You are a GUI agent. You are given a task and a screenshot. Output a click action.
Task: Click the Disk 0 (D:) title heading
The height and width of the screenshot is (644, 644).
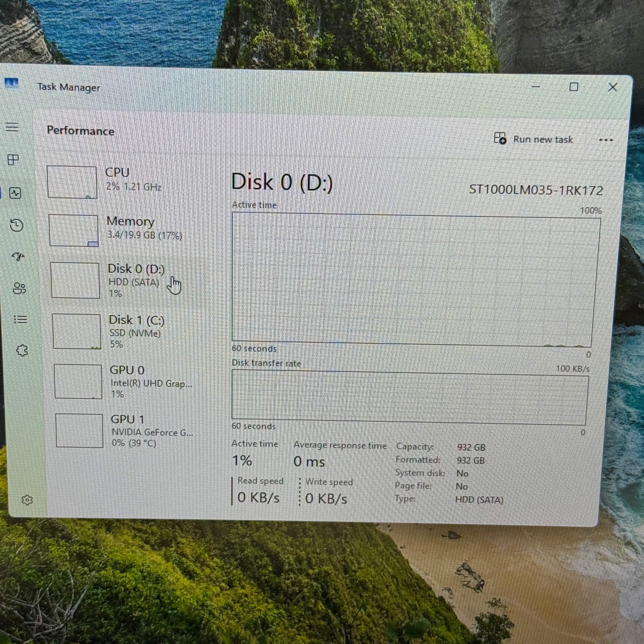pos(282,182)
